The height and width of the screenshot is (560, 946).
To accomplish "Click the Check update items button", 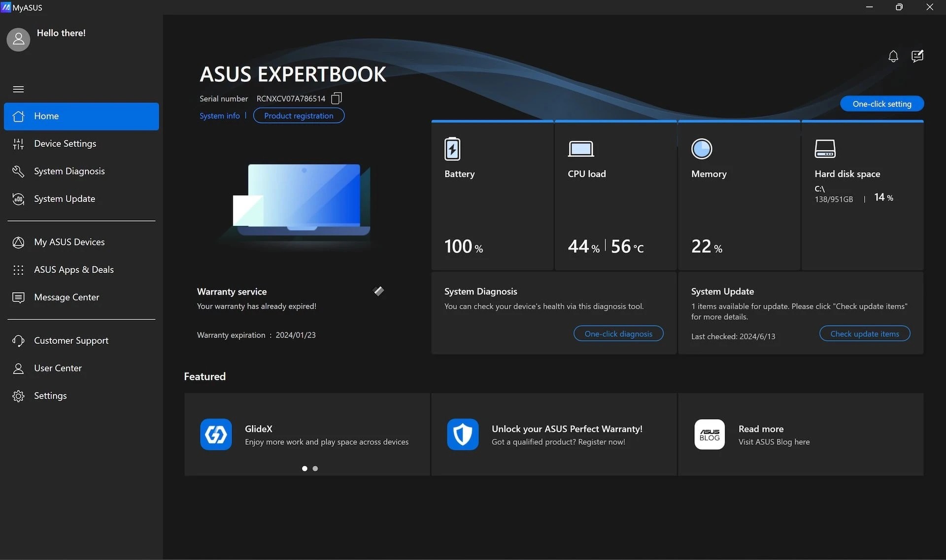I will tap(864, 333).
